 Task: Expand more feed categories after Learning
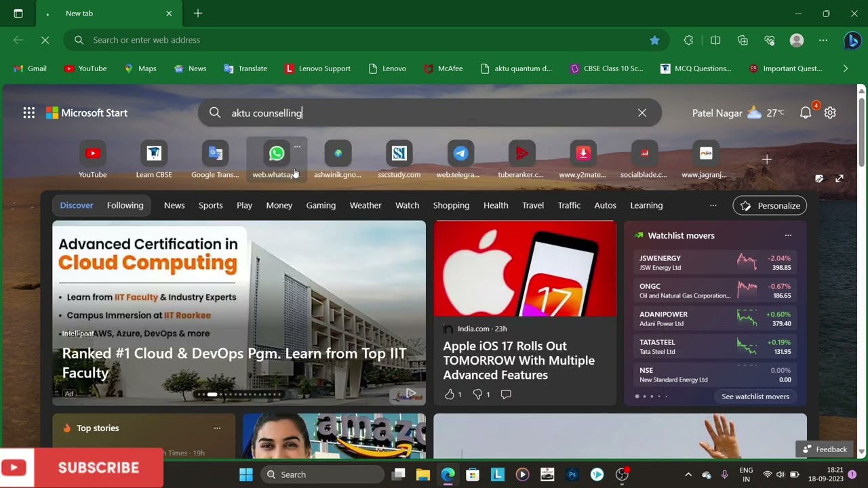(x=713, y=205)
